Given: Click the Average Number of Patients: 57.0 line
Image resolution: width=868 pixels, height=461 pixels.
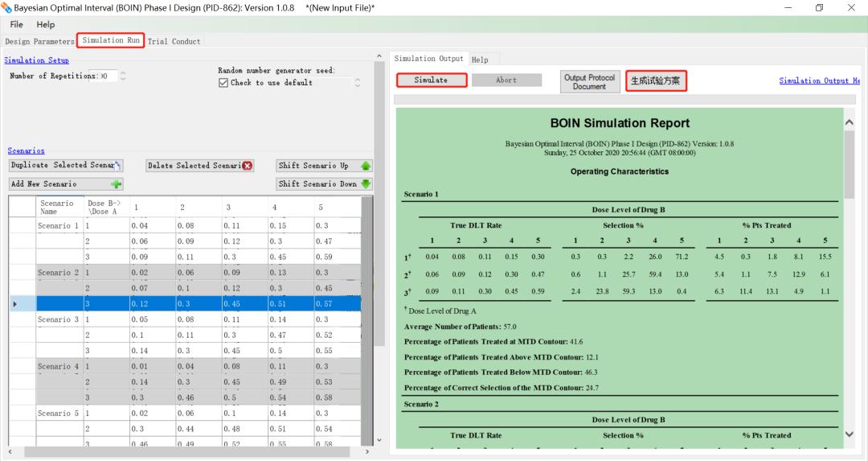Looking at the screenshot, I should click(460, 327).
